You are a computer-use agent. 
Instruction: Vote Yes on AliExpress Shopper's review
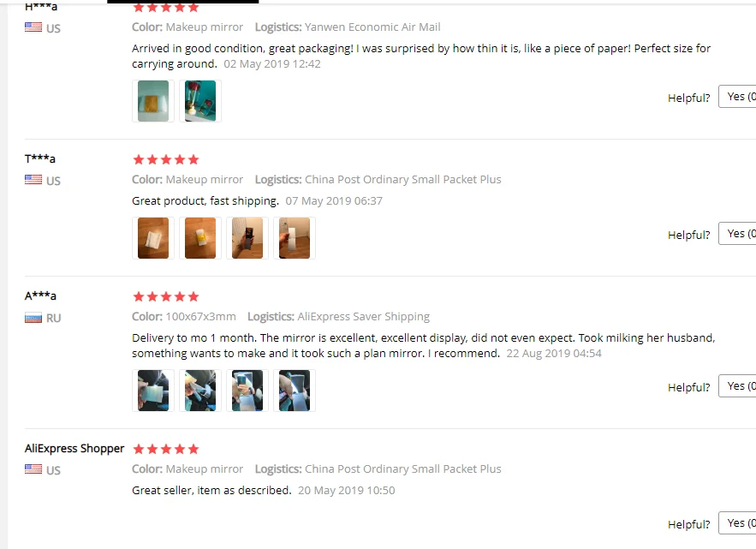click(737, 523)
